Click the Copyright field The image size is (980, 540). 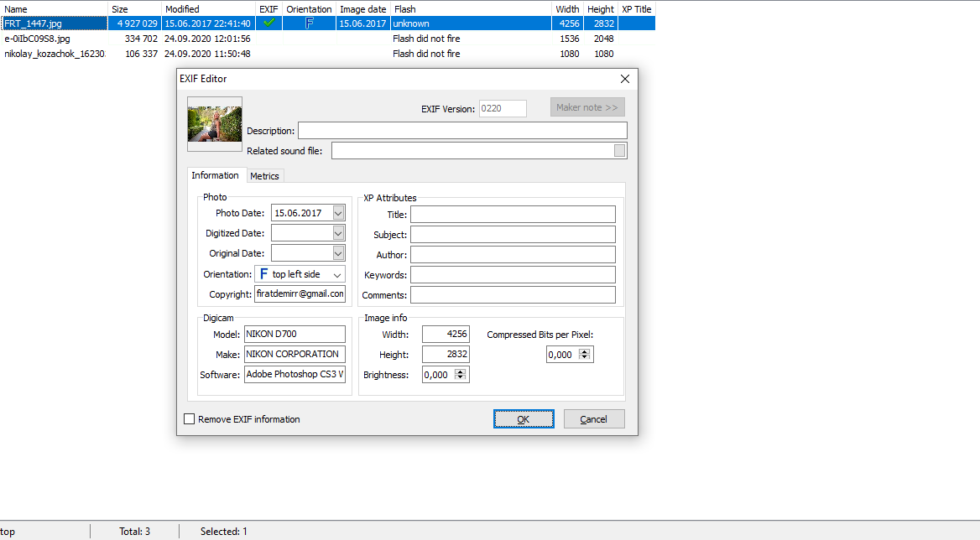[x=300, y=294]
